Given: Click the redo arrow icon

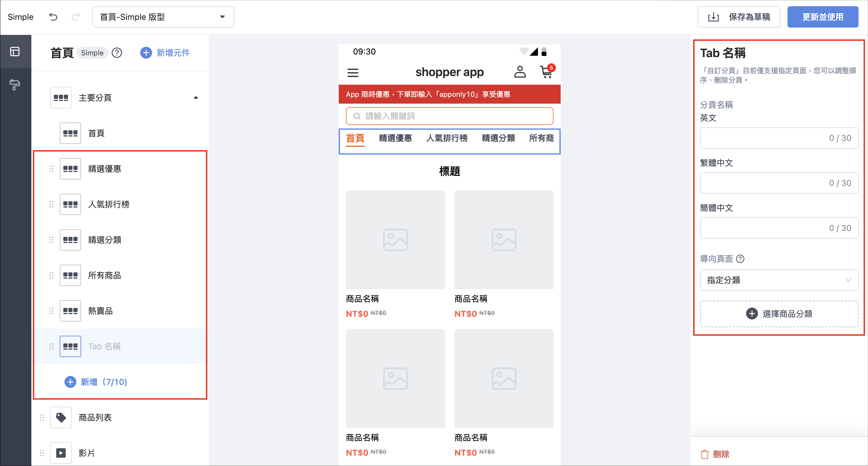Looking at the screenshot, I should [x=76, y=17].
